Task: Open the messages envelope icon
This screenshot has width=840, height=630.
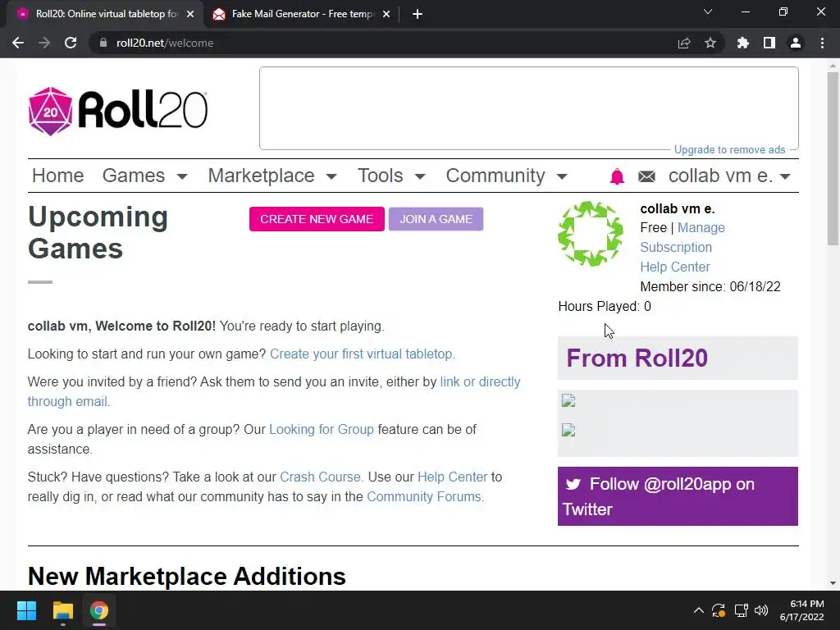Action: click(x=646, y=176)
